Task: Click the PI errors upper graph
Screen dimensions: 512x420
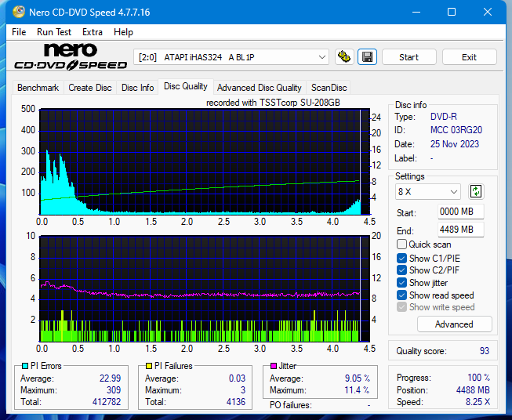Action: [x=205, y=162]
